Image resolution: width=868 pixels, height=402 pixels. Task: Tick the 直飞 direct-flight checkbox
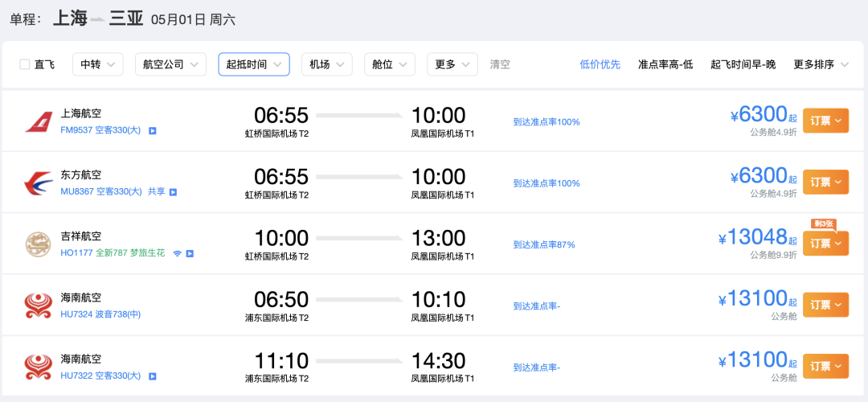click(x=24, y=64)
